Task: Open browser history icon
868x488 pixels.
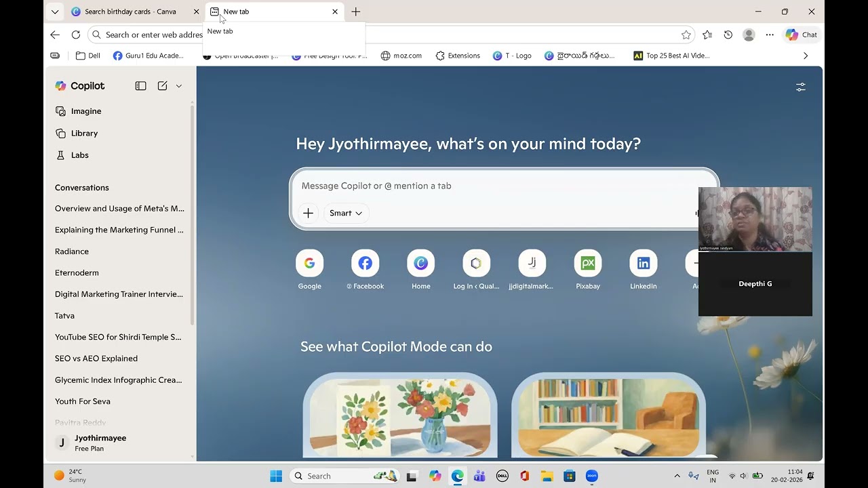Action: (728, 35)
